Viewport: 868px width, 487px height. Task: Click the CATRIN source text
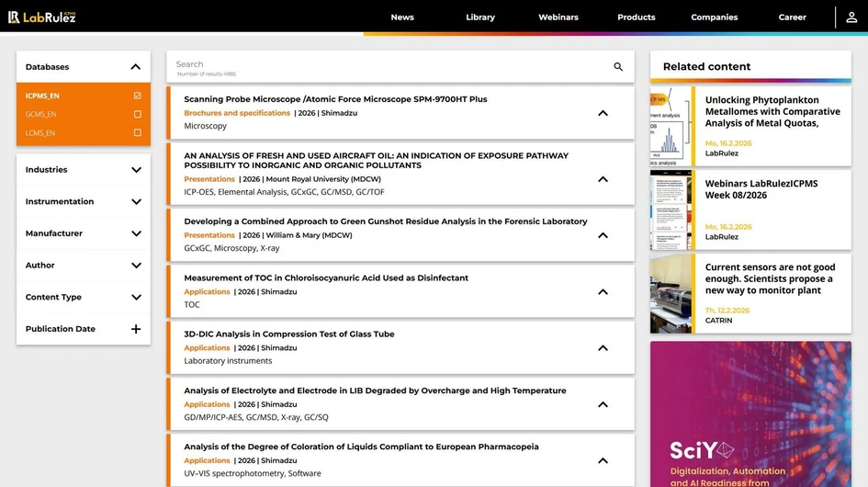[x=718, y=321]
